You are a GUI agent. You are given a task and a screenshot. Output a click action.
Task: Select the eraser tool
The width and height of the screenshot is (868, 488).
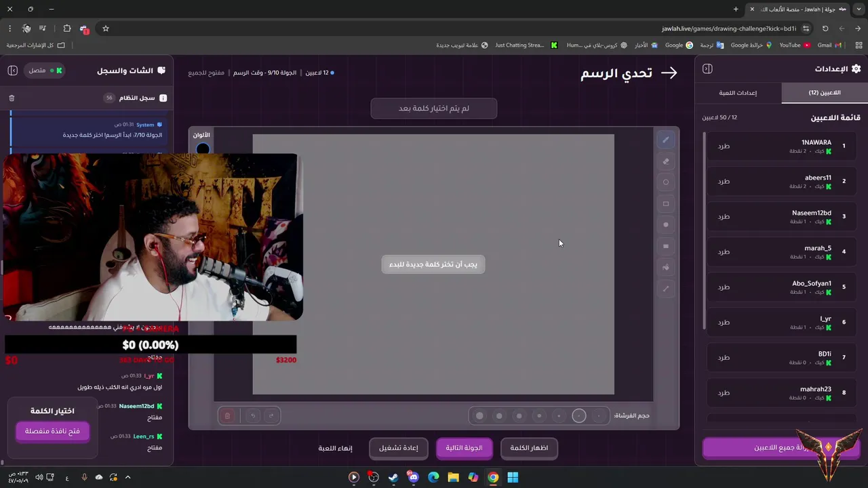tap(665, 161)
